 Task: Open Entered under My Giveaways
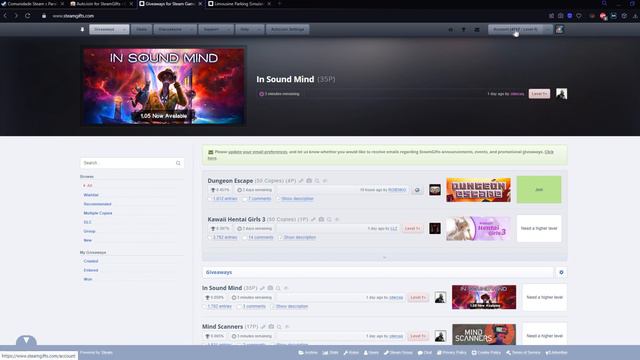click(x=91, y=270)
